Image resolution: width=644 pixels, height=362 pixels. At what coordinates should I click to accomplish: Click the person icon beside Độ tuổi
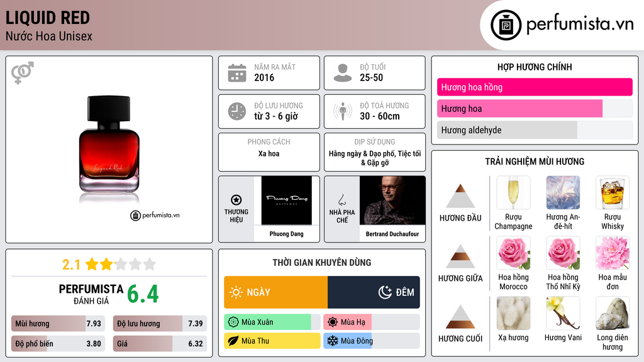click(343, 73)
